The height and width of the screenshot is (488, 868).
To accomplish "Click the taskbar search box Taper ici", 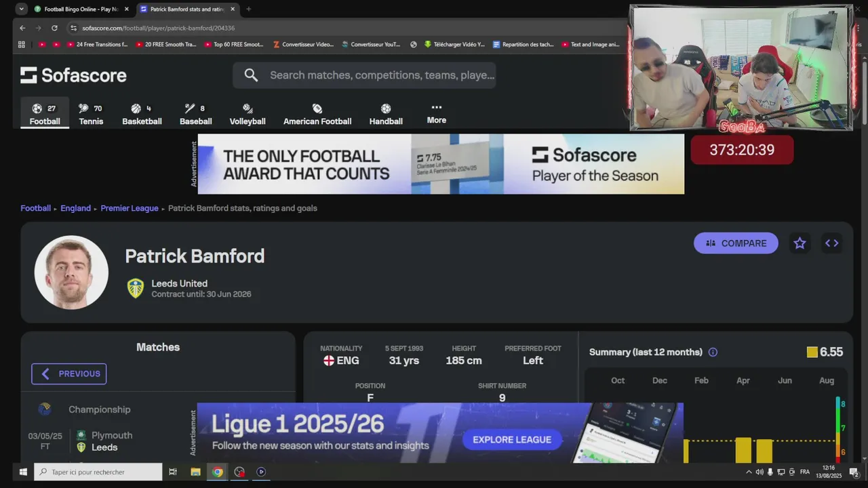I will [x=98, y=472].
